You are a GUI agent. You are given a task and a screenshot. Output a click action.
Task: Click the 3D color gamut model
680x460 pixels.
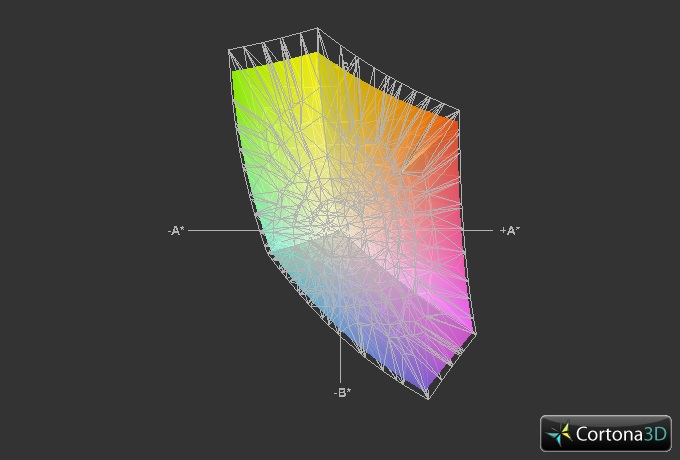(351, 213)
